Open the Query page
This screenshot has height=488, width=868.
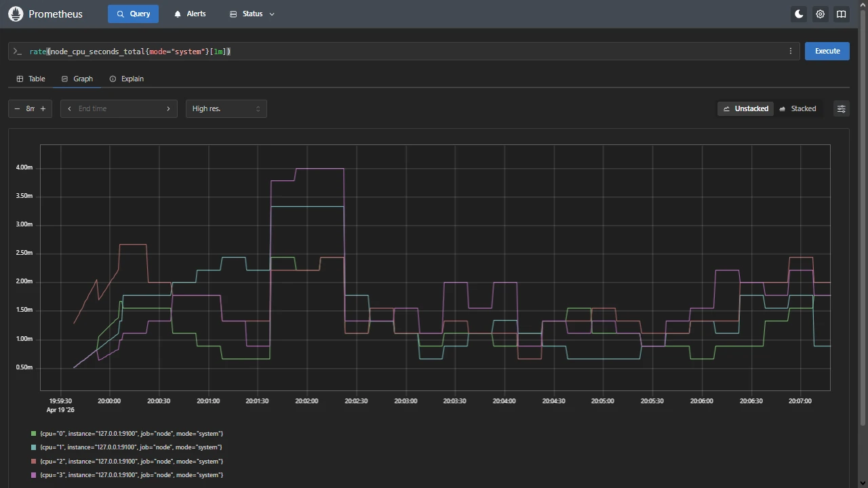pos(133,14)
